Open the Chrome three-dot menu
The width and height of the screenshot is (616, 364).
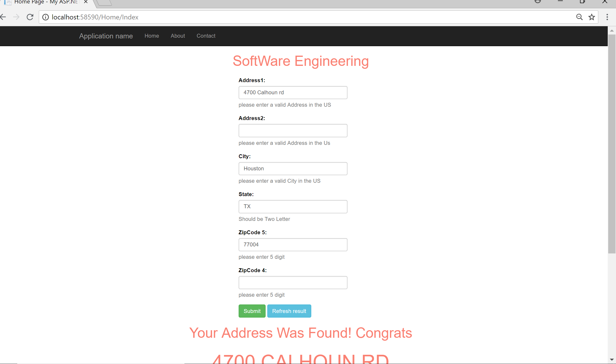[x=607, y=17]
